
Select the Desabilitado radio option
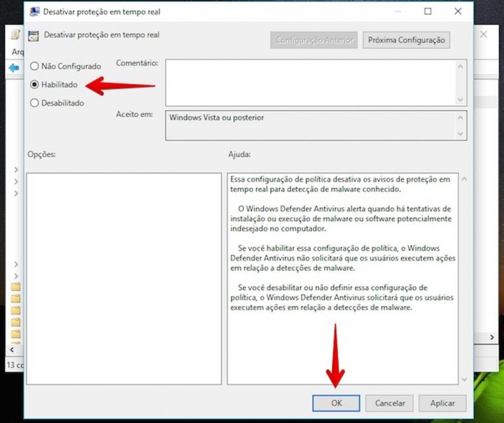pos(57,103)
